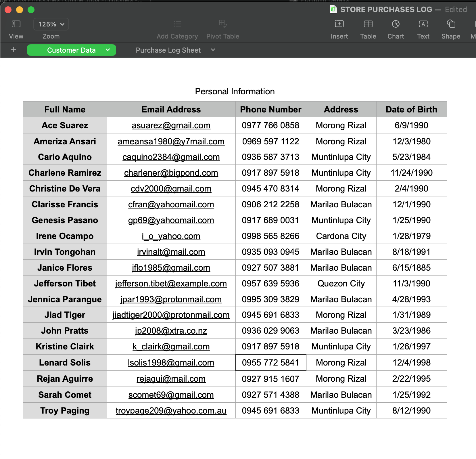The width and height of the screenshot is (476, 459).
Task: Select the Cardona City address cell
Action: 341,236
